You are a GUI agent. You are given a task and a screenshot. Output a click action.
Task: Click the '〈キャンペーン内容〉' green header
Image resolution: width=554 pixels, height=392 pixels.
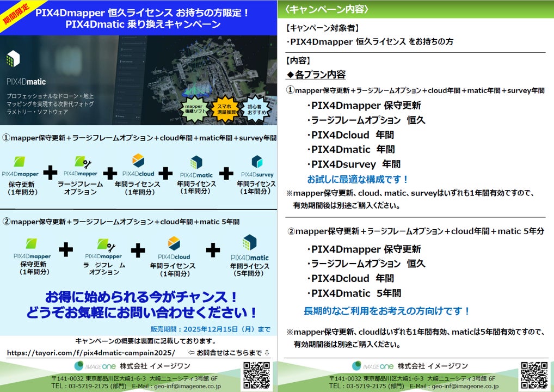(x=327, y=9)
